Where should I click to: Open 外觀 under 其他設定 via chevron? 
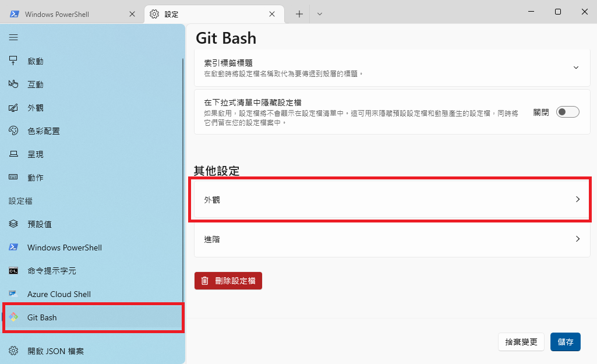[x=578, y=199]
